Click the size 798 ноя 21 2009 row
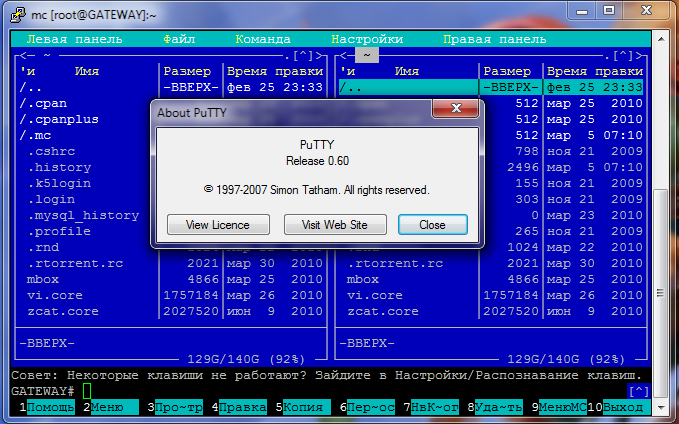 [x=579, y=152]
